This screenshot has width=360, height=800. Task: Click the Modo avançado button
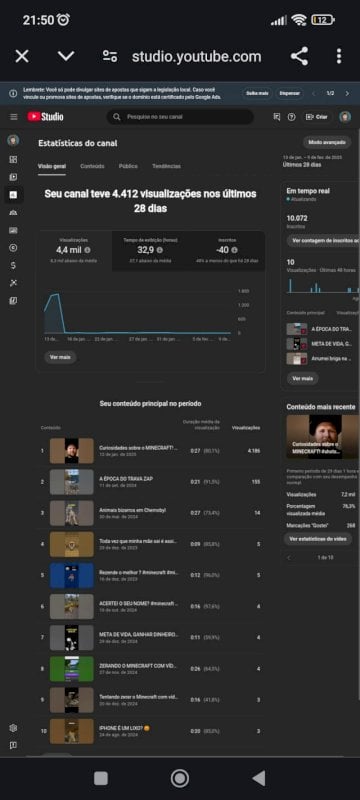pyautogui.click(x=327, y=142)
